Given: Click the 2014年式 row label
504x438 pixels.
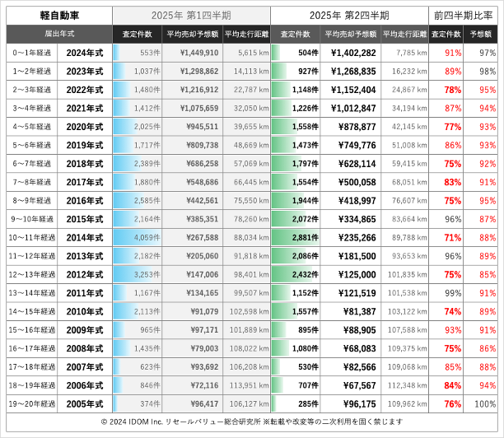Looking at the screenshot, I should (85, 238).
